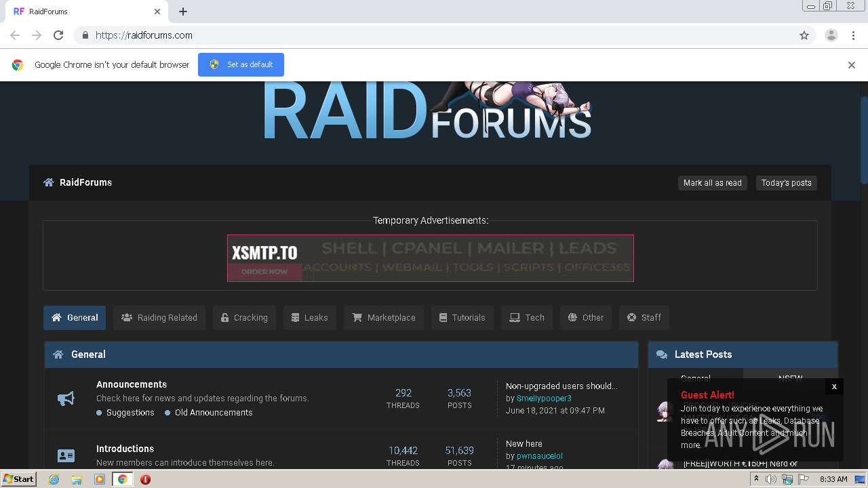868x488 pixels.
Task: Open Today's posts
Action: [787, 183]
